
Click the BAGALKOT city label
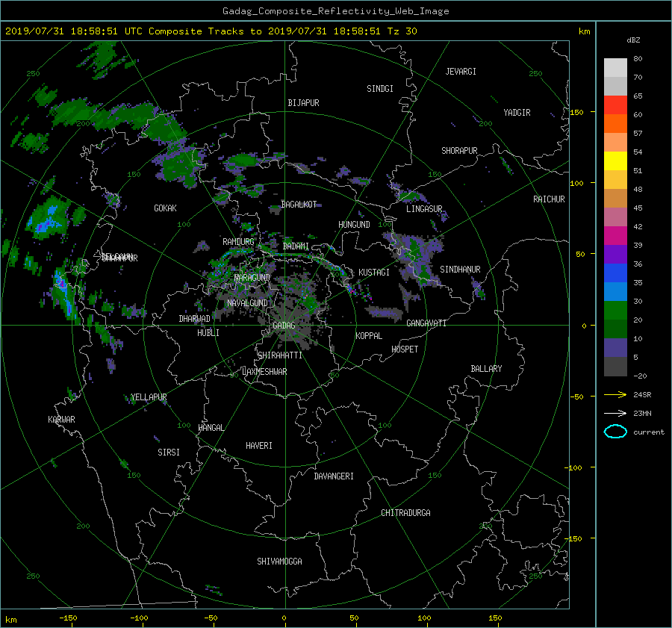299,205
